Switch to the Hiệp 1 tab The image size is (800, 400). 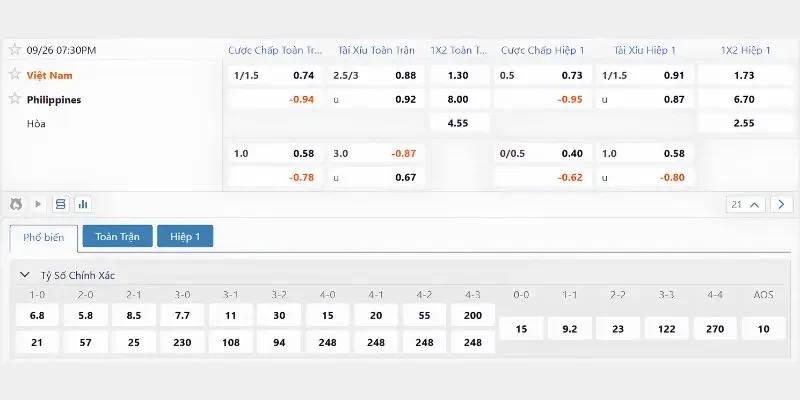point(185,236)
